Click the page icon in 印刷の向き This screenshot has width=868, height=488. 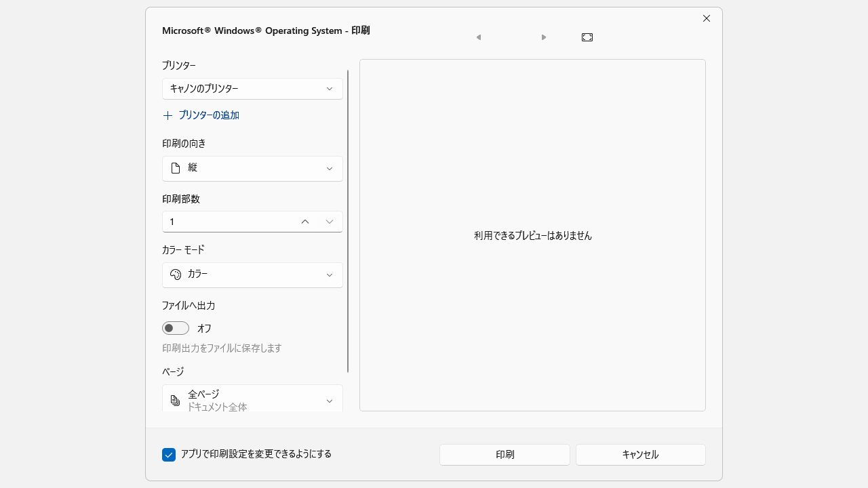(176, 168)
